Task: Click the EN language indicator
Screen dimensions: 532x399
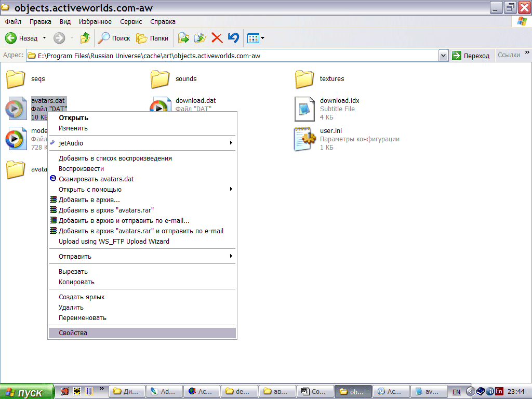Action: tap(456, 392)
